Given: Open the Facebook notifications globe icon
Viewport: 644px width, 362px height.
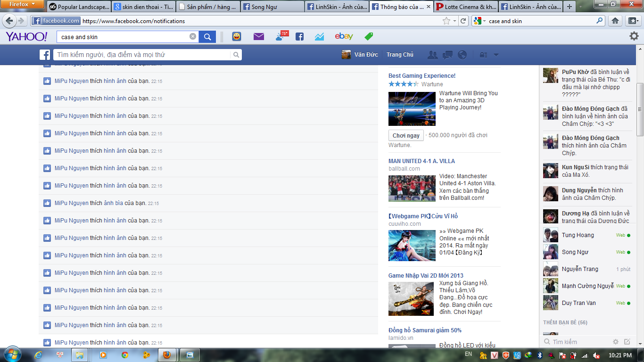Looking at the screenshot, I should 462,55.
